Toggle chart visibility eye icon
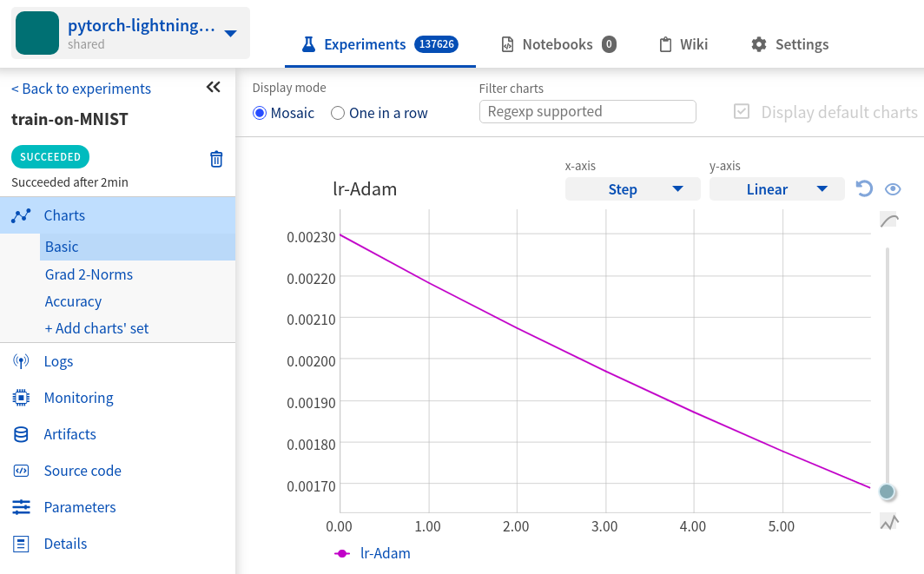The width and height of the screenshot is (924, 574). pyautogui.click(x=892, y=189)
